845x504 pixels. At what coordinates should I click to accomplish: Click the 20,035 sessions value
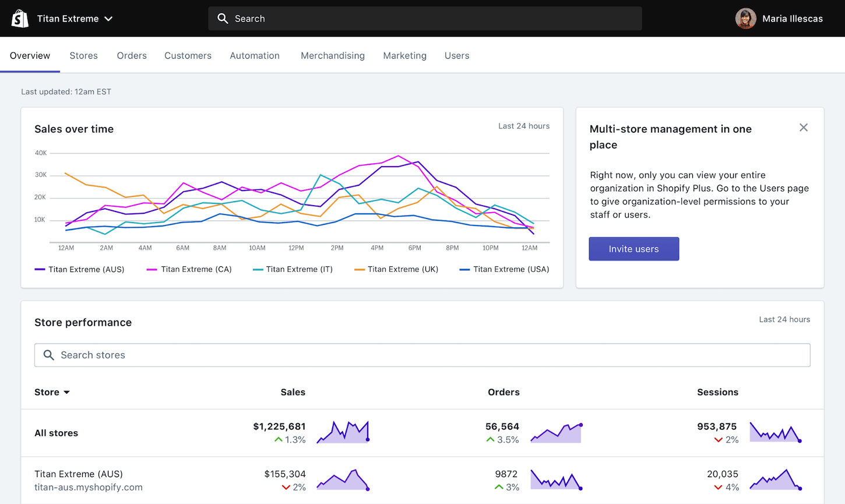[723, 474]
